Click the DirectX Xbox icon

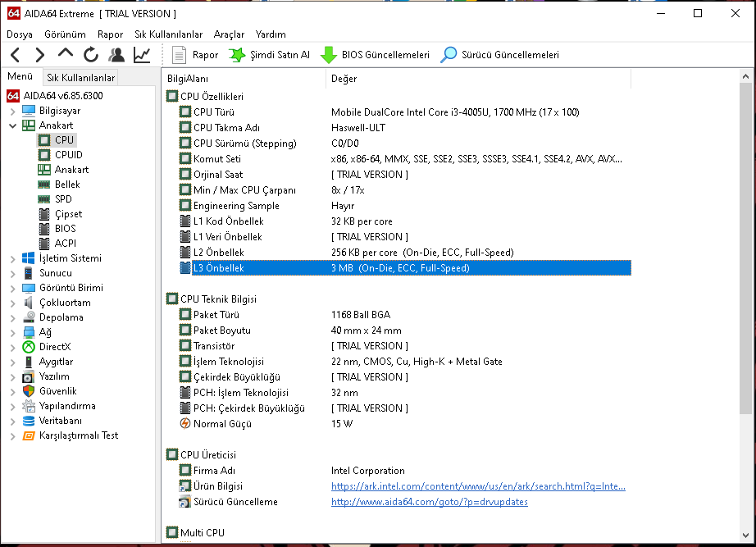pyautogui.click(x=29, y=347)
